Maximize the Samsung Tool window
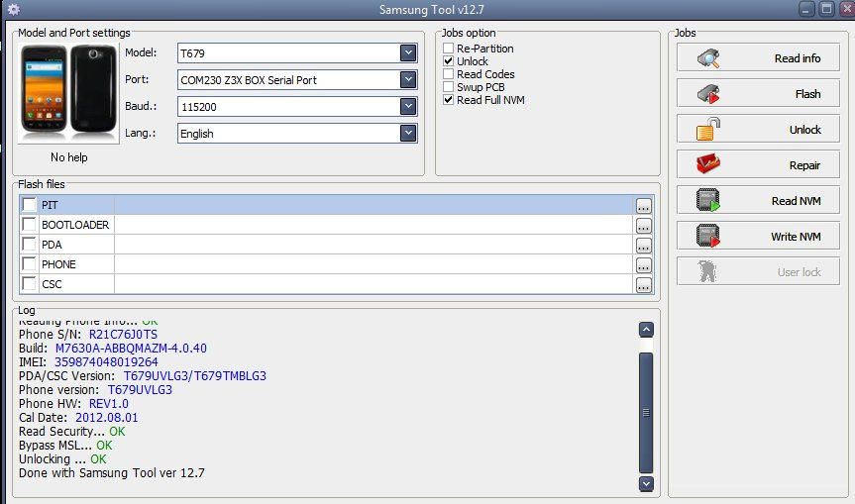This screenshot has width=855, height=504. pos(826,9)
